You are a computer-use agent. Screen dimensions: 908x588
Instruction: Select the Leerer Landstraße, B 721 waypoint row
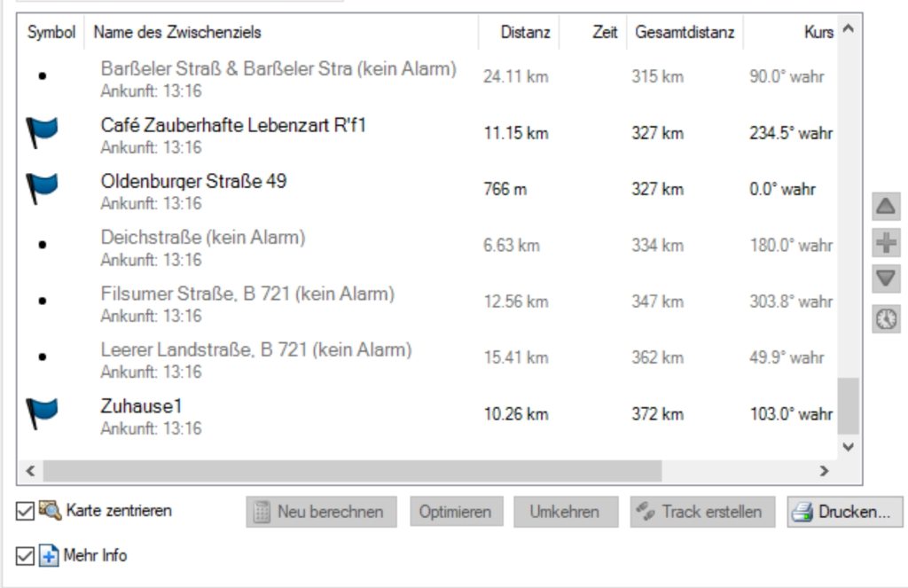[x=255, y=357]
